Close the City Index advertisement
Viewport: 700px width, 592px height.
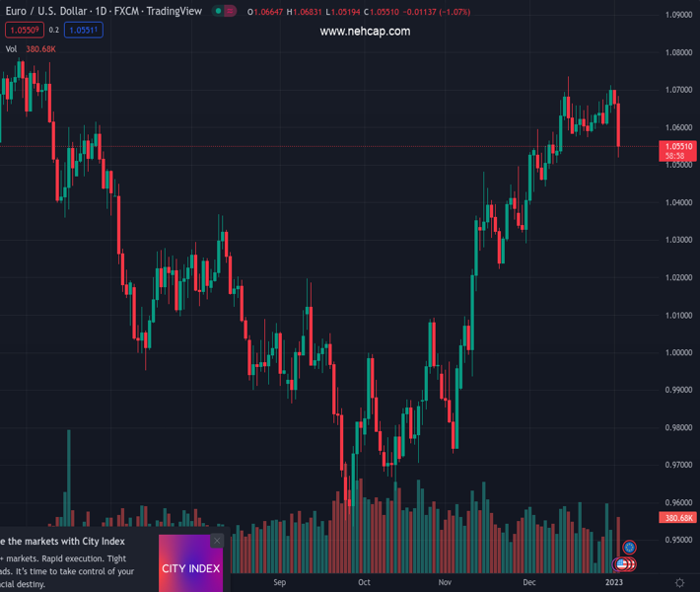[217, 541]
